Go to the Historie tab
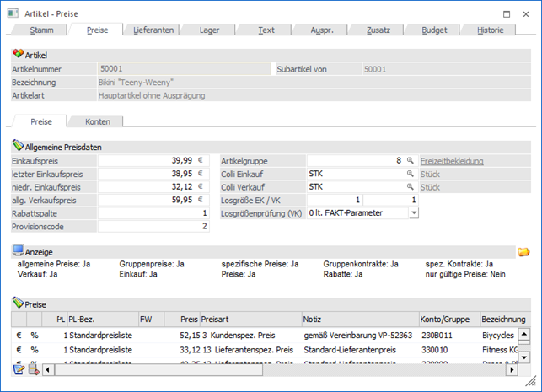Viewport: 542px width, 392px height. pyautogui.click(x=491, y=30)
